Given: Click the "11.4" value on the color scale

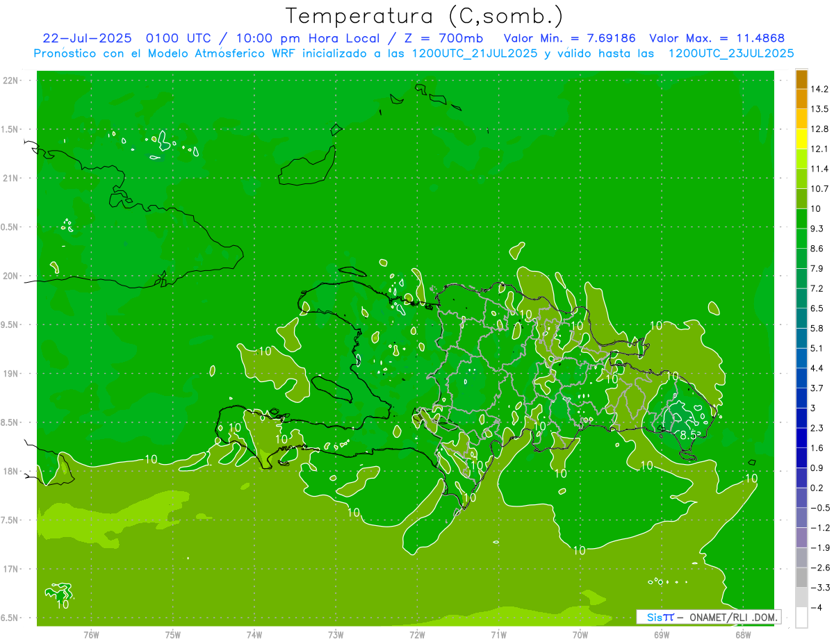Looking at the screenshot, I should click(x=820, y=169).
